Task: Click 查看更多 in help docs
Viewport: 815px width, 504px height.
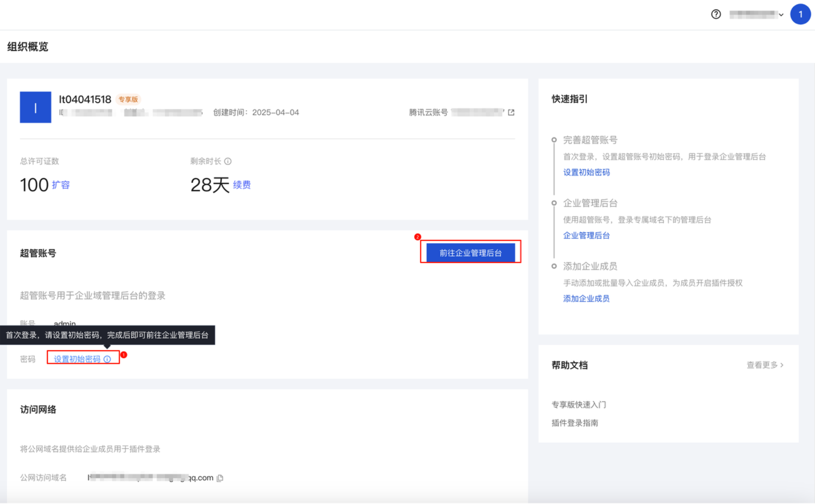Action: point(765,365)
